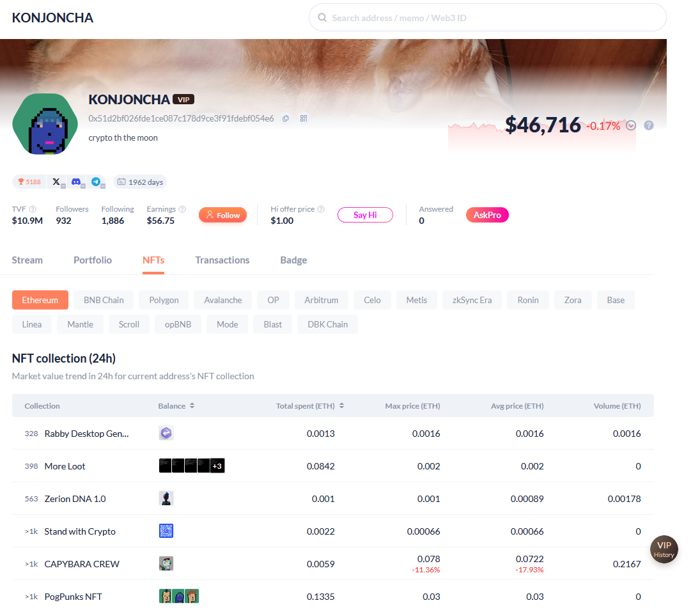Choose the Blast chain filter

(273, 324)
